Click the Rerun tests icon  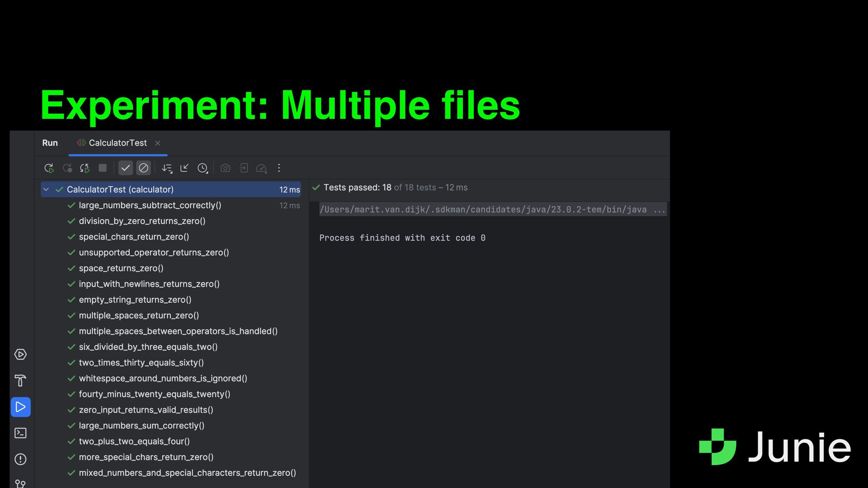pyautogui.click(x=49, y=168)
